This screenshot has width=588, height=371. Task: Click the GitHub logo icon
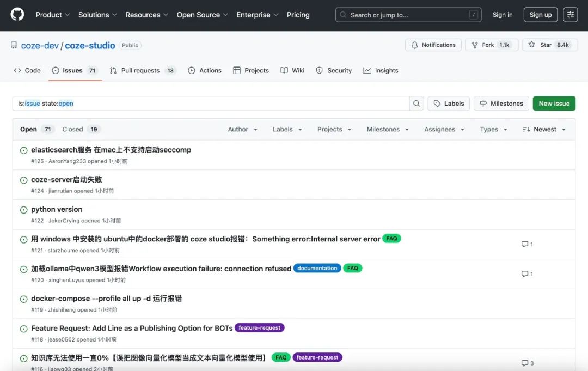17,15
